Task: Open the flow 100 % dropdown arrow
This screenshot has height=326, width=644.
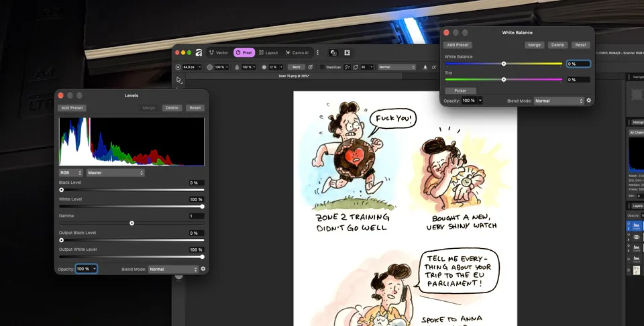Action: click(254, 67)
